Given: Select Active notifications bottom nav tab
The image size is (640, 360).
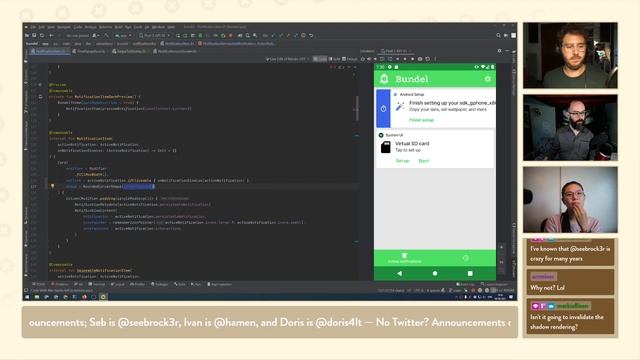Looking at the screenshot, I should click(404, 258).
